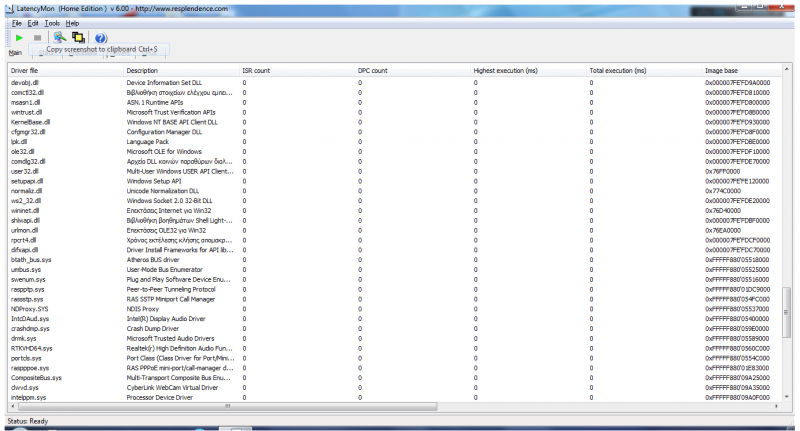Click the analyze report toolbar icon
This screenshot has width=800, height=431.
click(59, 38)
